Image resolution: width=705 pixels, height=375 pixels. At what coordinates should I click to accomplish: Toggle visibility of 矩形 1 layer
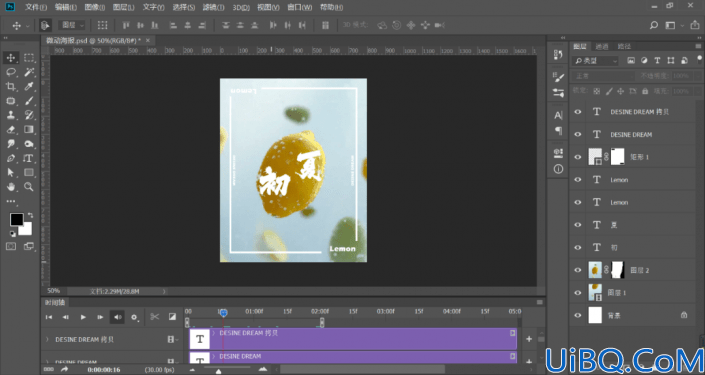(578, 157)
